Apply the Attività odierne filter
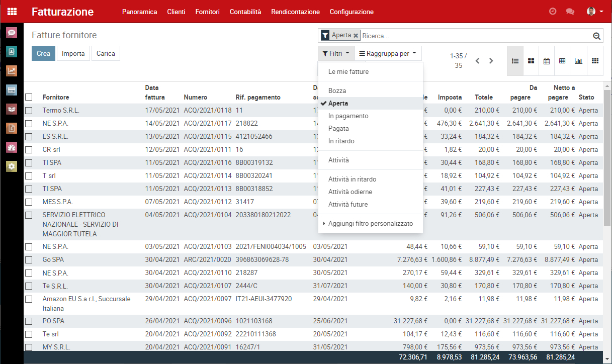The width and height of the screenshot is (612, 364). click(371, 192)
